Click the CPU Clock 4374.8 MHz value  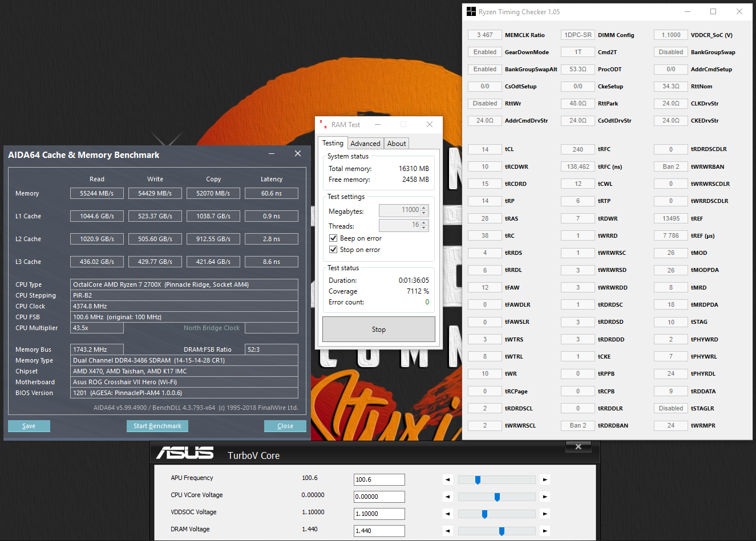coord(184,306)
